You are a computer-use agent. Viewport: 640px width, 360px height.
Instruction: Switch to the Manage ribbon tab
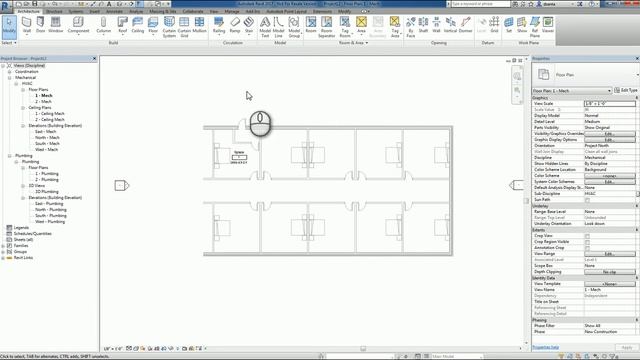pos(232,11)
